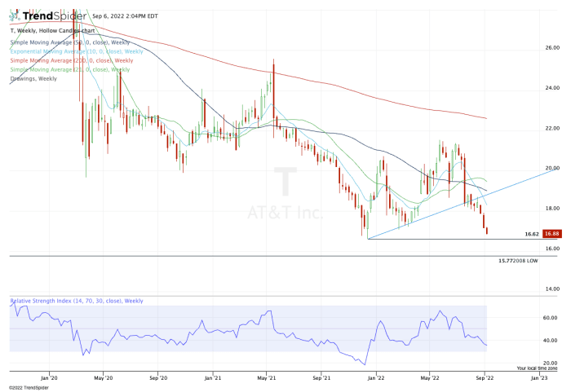Click the RSI 40.00 axis label
Screen dimensions: 571x392
coord(551,341)
